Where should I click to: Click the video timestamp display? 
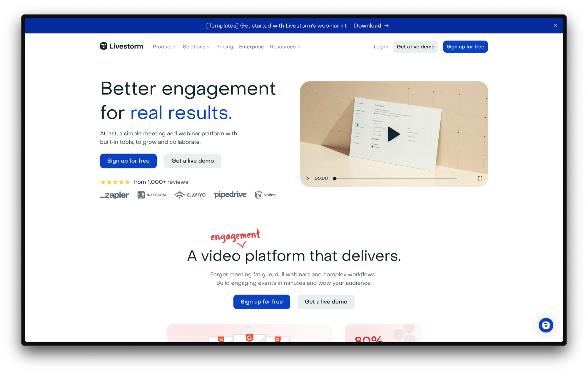click(321, 178)
